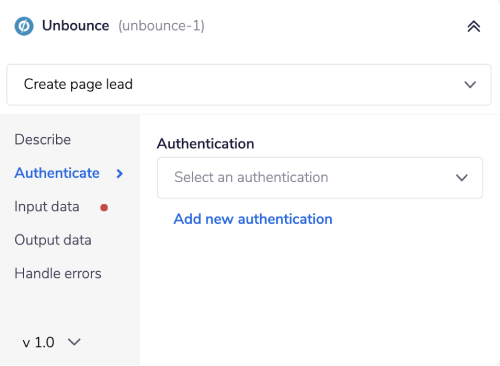Open the Select an authentication dropdown
The height and width of the screenshot is (366, 500).
point(320,178)
